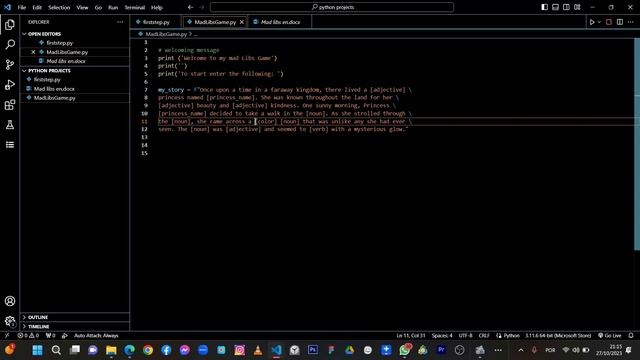Toggle the bottom panel visibility

click(556, 7)
